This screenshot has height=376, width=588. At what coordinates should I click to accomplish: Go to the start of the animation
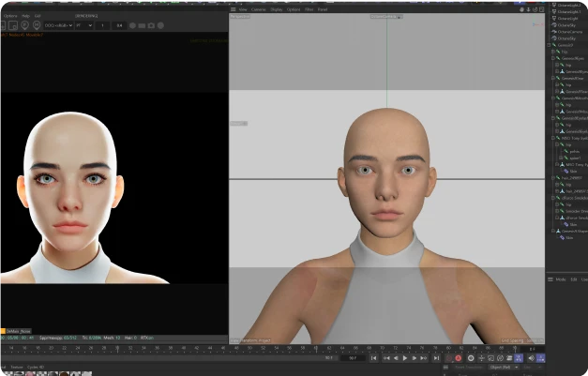(x=374, y=358)
